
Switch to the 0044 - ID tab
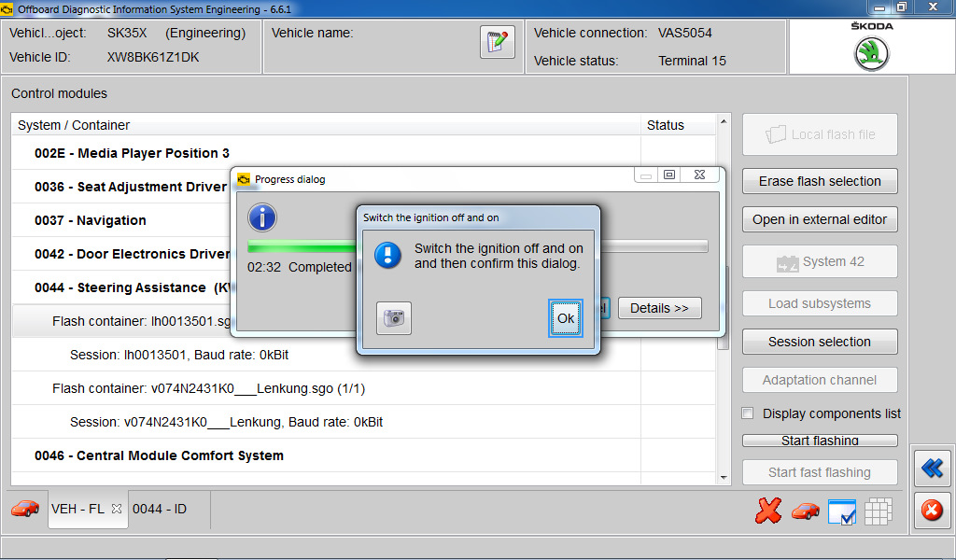pos(160,509)
